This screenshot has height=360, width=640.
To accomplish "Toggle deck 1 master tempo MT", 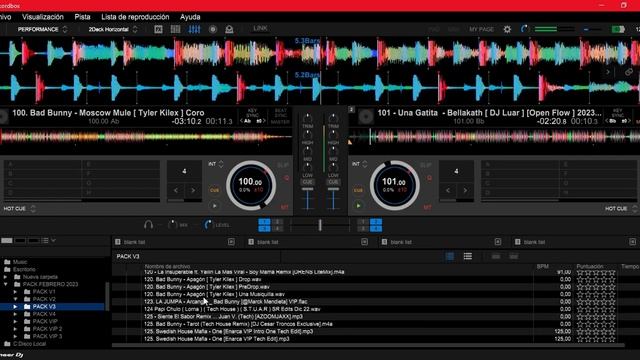I will coord(284,207).
